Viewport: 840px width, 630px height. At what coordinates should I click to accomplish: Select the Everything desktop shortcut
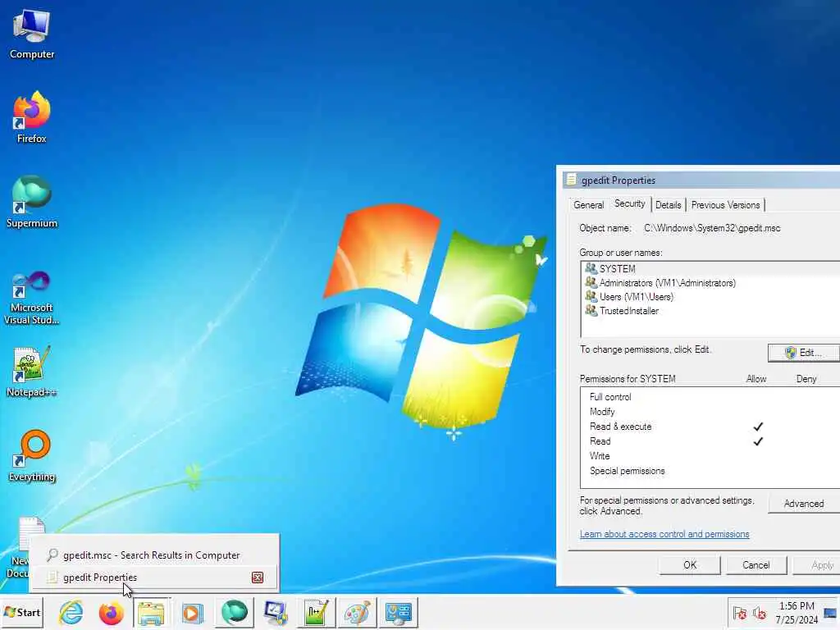tap(32, 456)
